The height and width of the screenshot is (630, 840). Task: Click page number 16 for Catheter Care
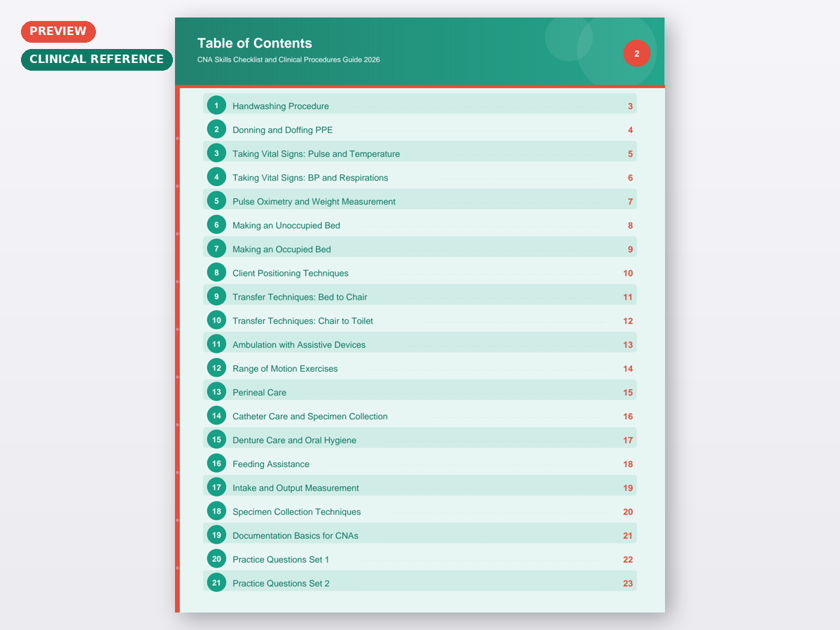(x=628, y=416)
